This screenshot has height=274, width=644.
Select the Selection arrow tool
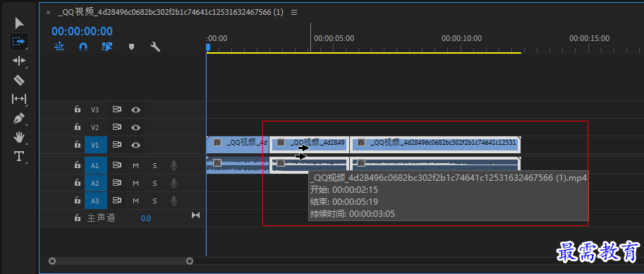[x=19, y=23]
